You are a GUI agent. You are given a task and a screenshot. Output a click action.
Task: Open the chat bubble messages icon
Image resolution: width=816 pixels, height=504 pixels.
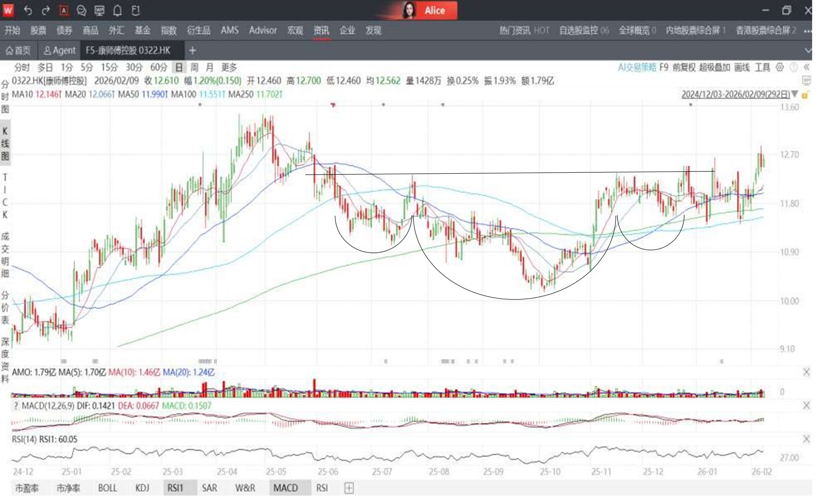(x=81, y=11)
